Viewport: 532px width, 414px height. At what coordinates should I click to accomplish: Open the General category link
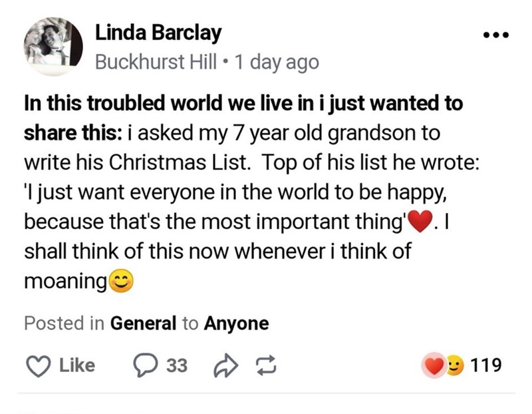143,323
